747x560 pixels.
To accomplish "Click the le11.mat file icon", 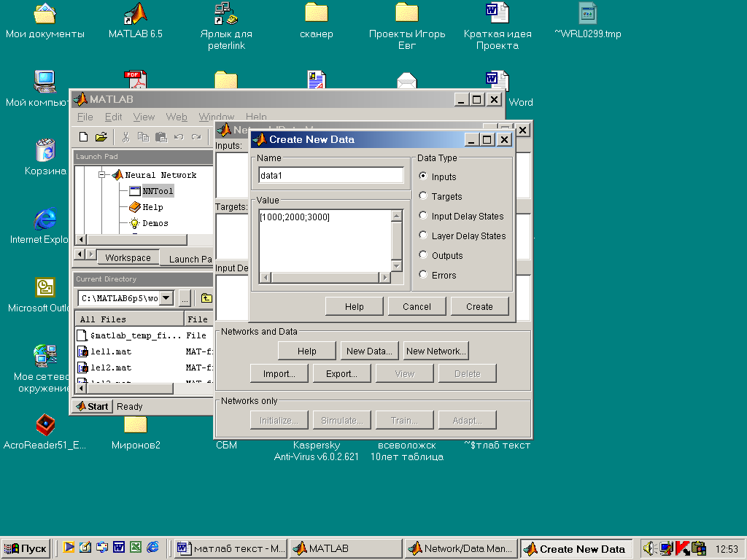I will pos(82,351).
